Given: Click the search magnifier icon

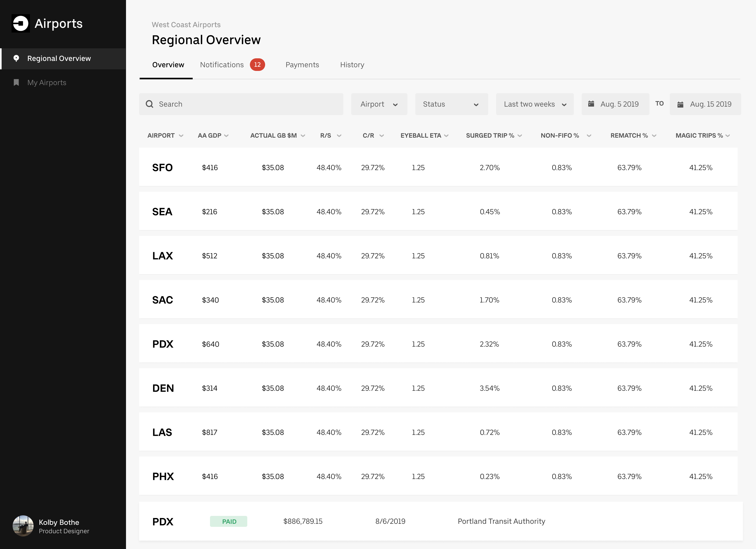Looking at the screenshot, I should [x=150, y=104].
